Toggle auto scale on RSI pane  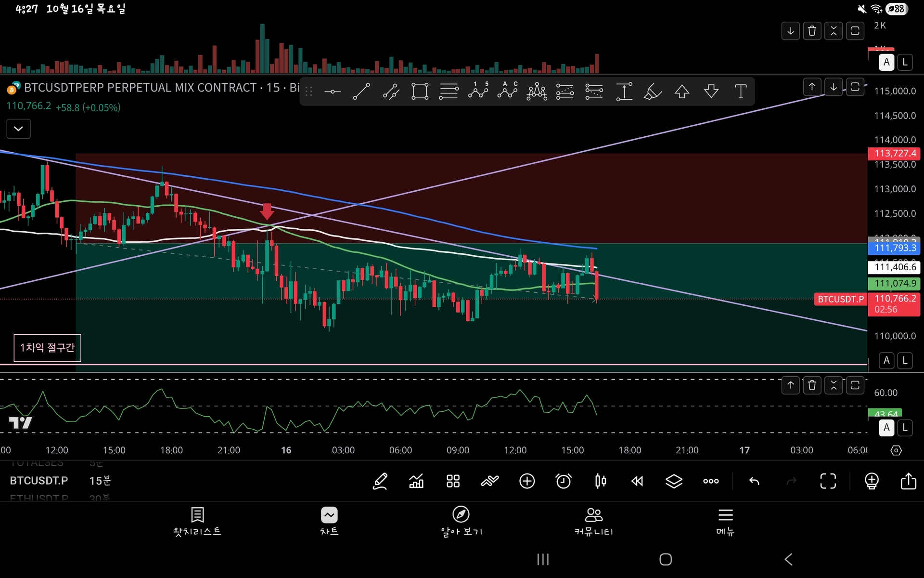point(886,427)
